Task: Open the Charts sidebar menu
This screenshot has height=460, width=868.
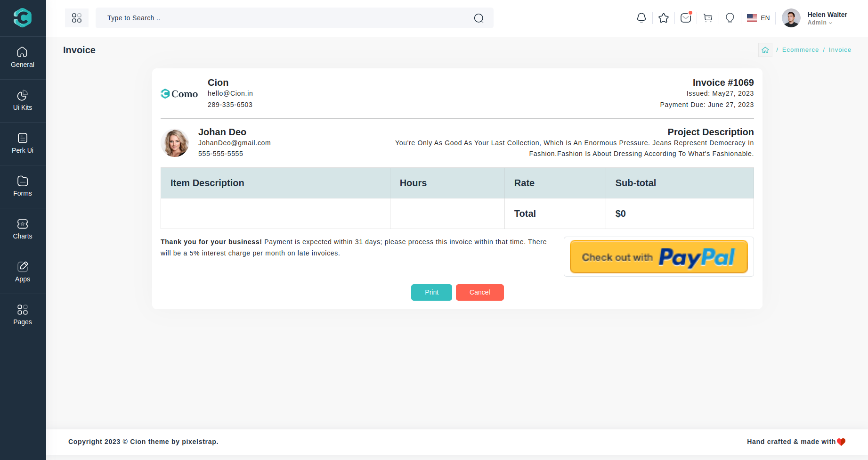Action: (x=23, y=230)
